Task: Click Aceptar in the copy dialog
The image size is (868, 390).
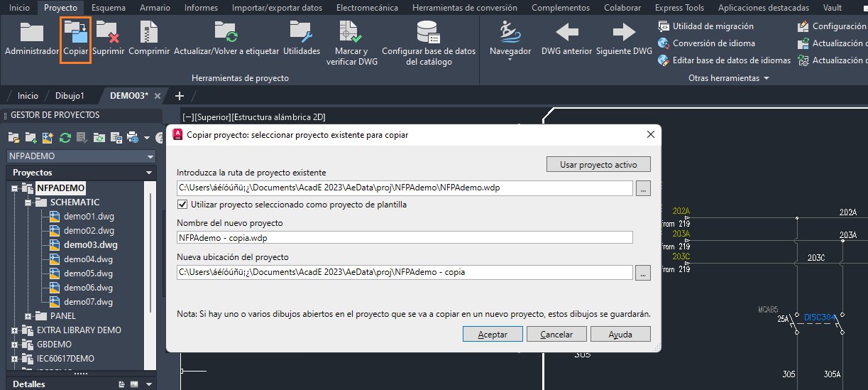Action: [x=493, y=334]
